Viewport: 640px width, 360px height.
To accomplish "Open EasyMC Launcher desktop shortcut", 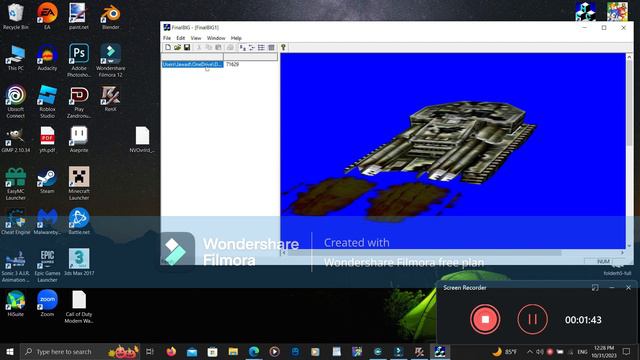I will coord(16,184).
